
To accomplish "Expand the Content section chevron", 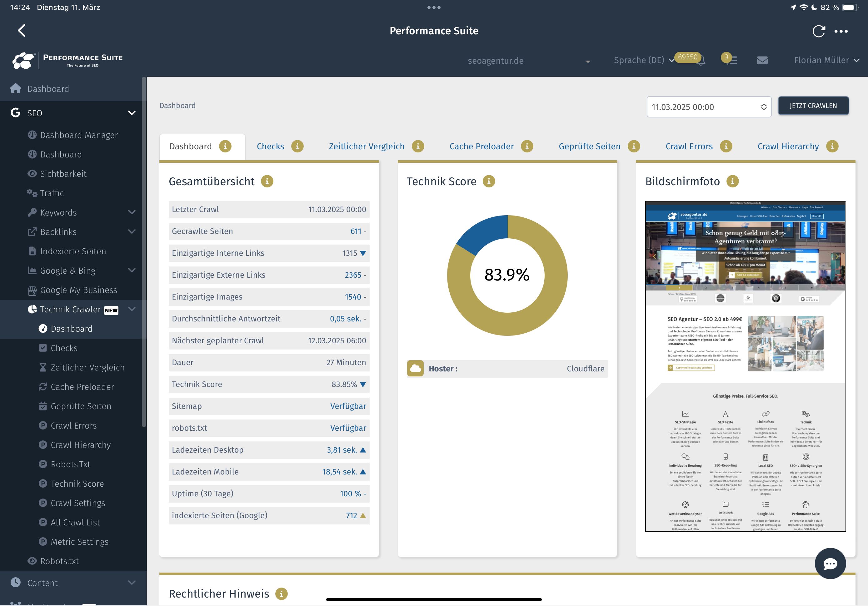I will tap(132, 583).
